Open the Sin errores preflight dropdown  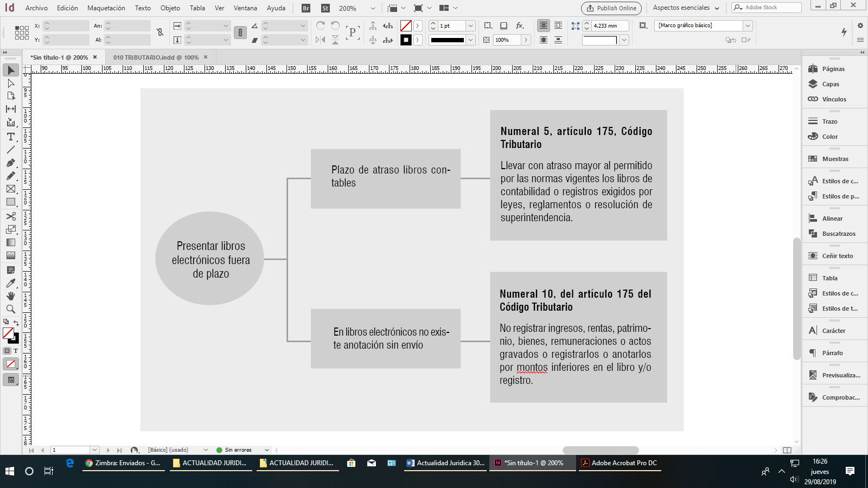tap(266, 450)
